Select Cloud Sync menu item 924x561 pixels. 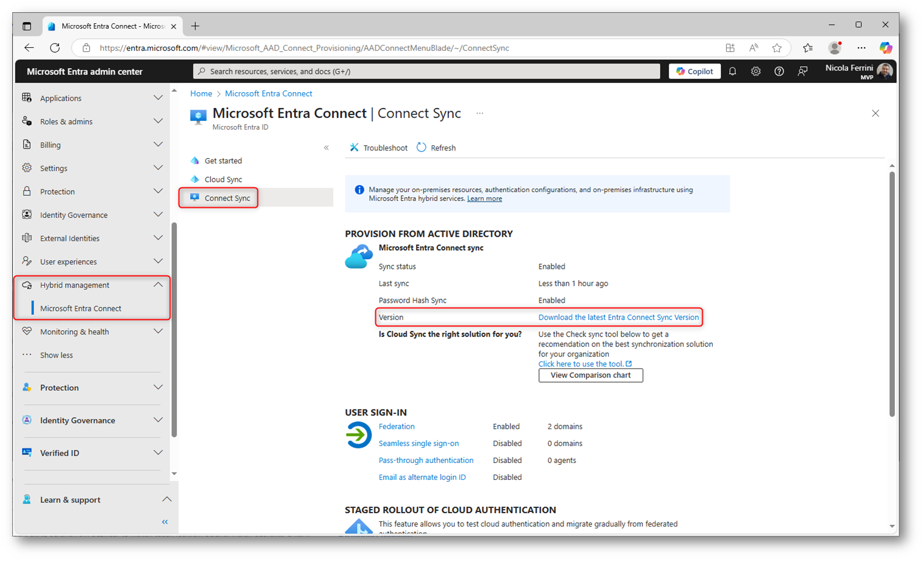pyautogui.click(x=223, y=179)
